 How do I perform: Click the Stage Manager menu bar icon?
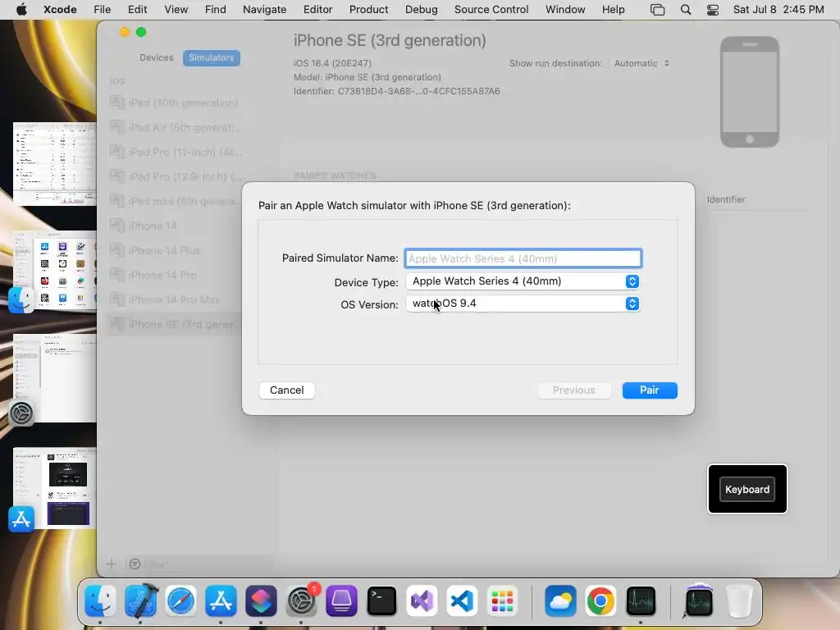657,10
